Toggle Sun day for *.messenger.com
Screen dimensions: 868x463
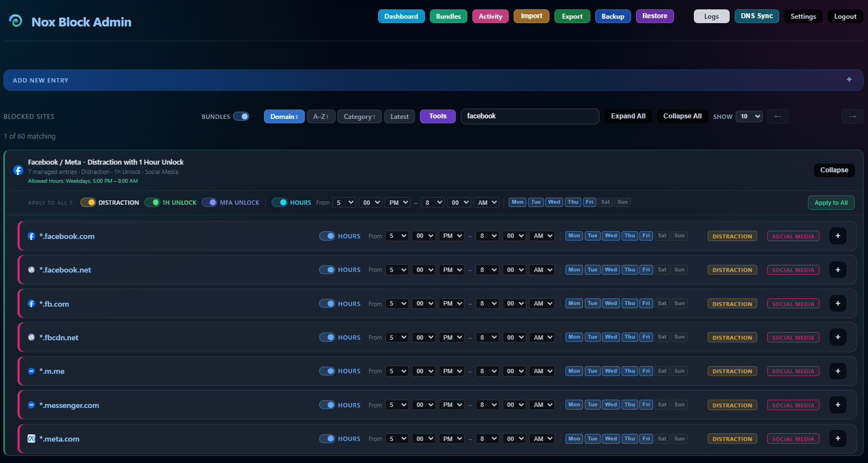[680, 405]
